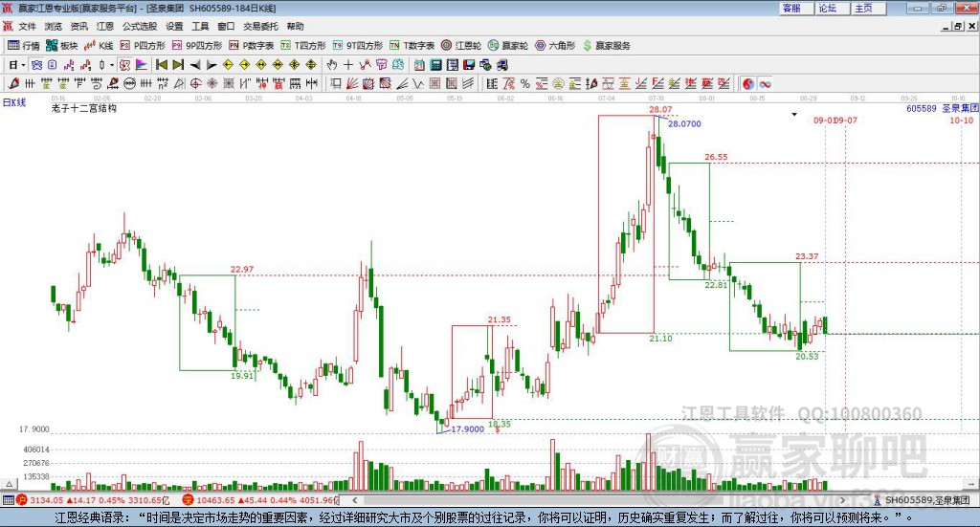Image resolution: width=980 pixels, height=527 pixels.
Task: Open the 设置 menu
Action: pos(174,26)
